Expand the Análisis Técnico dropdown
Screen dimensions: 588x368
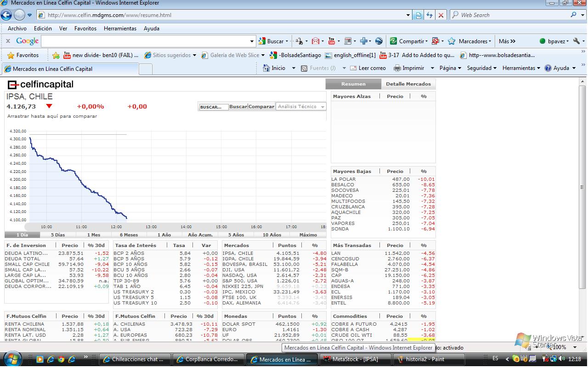(322, 107)
